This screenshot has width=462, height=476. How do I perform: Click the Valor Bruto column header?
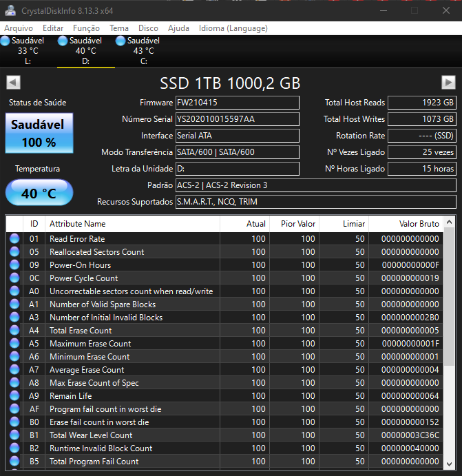[x=406, y=224]
